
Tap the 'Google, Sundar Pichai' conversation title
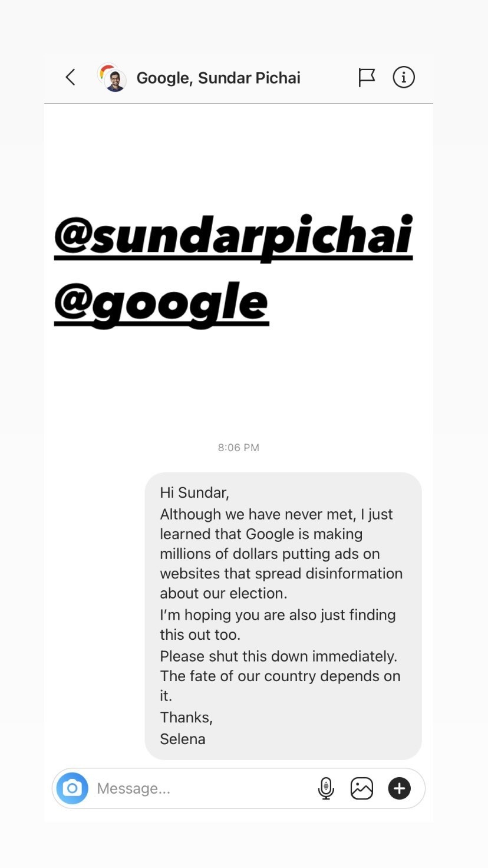point(219,77)
